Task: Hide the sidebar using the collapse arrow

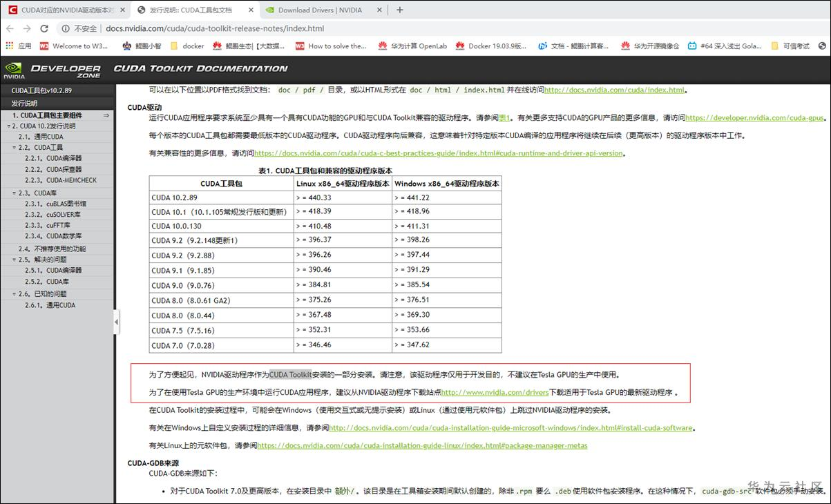Action: [117, 321]
